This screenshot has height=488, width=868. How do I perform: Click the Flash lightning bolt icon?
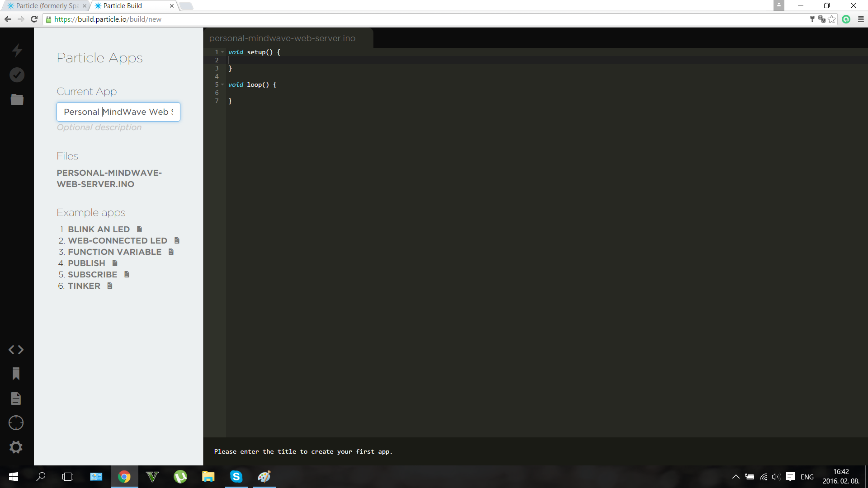[x=17, y=50]
